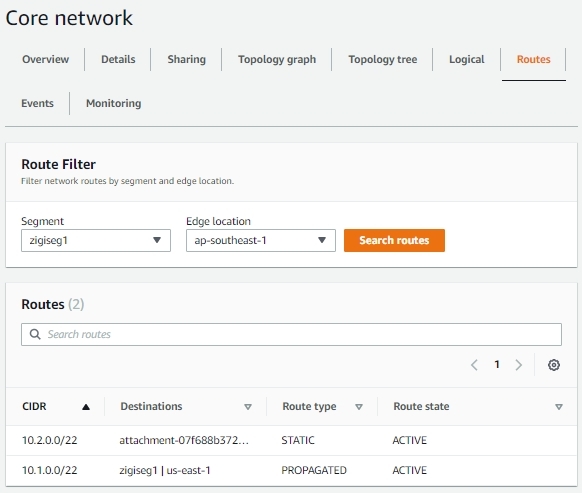This screenshot has height=493, width=582.
Task: Click the Routes (2) heading
Action: click(53, 304)
